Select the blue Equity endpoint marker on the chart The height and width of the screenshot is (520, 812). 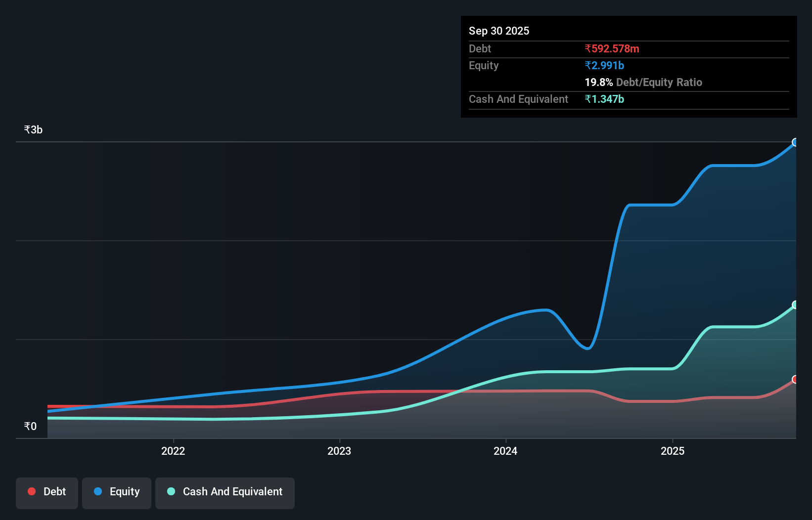795,143
